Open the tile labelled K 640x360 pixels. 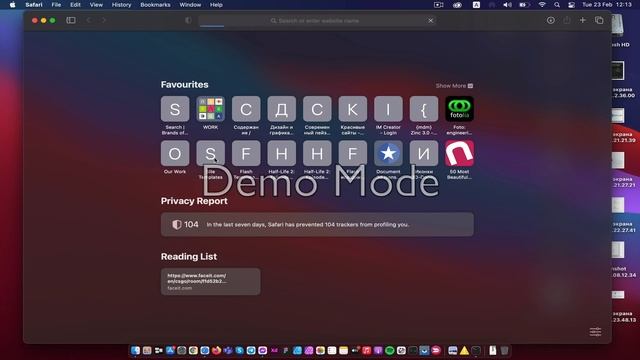click(353, 109)
